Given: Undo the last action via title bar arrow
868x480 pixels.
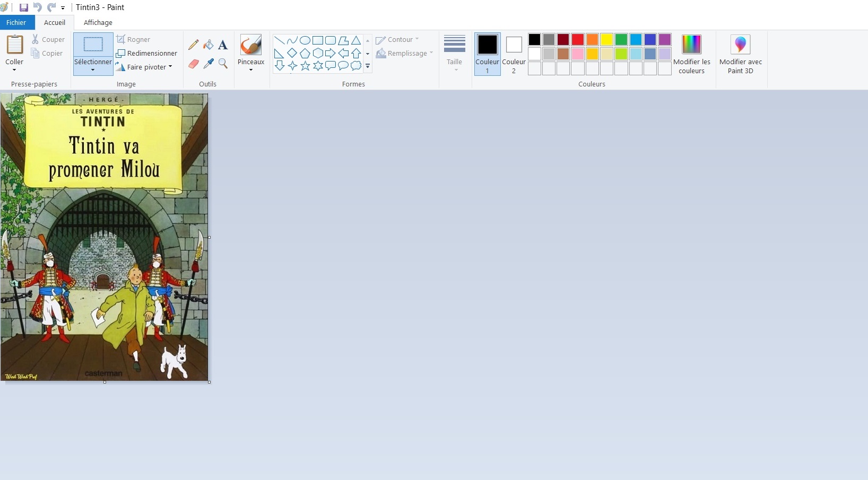Looking at the screenshot, I should click(38, 7).
